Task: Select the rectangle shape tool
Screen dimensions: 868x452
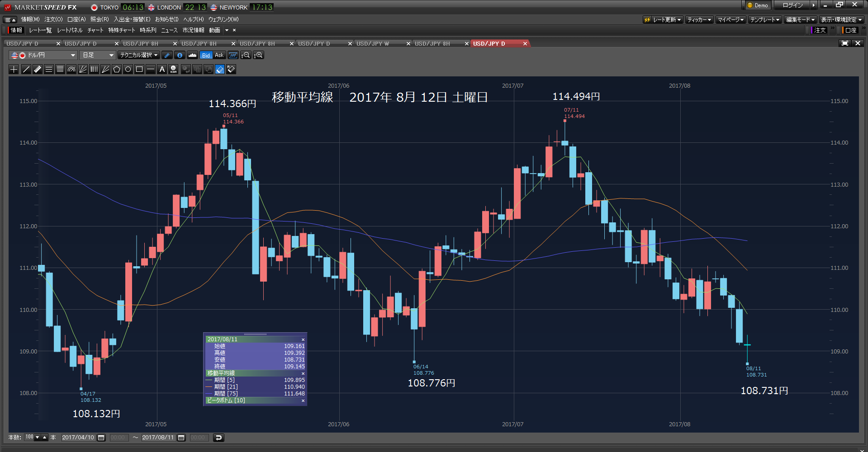Action: click(139, 69)
